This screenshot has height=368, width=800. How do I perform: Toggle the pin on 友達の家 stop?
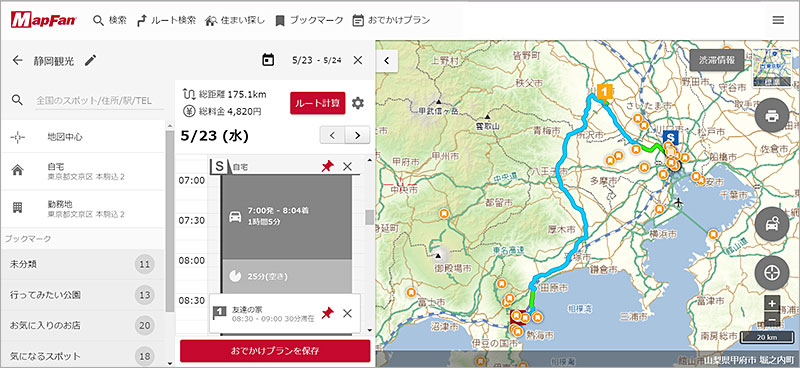(327, 313)
